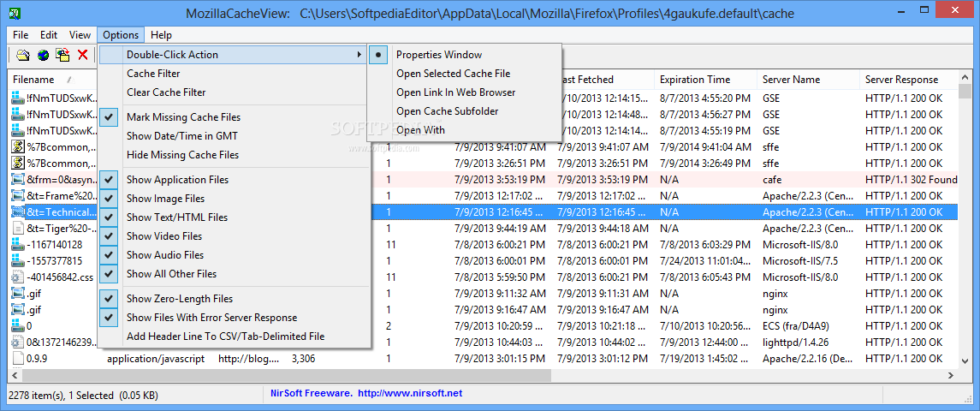The height and width of the screenshot is (411, 980).
Task: Click gear icon of 0&1372146239 row
Action: click(x=18, y=342)
